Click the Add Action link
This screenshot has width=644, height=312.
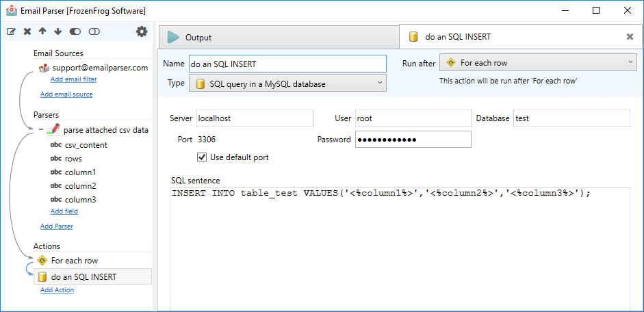57,290
